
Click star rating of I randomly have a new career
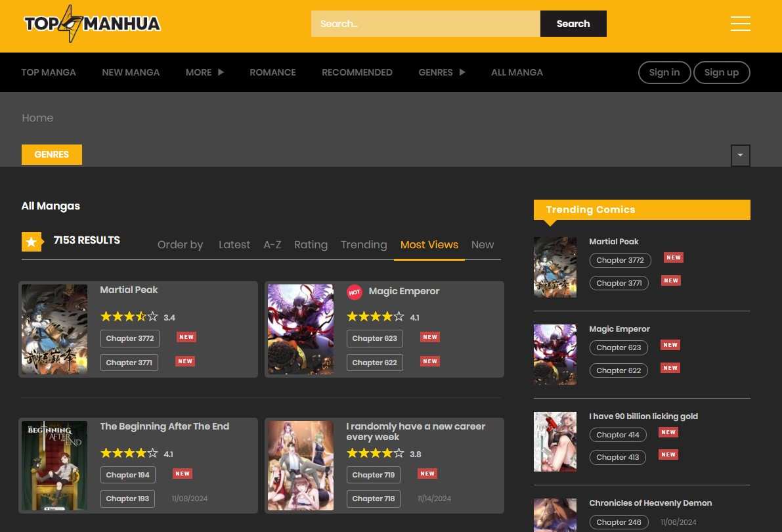click(375, 453)
